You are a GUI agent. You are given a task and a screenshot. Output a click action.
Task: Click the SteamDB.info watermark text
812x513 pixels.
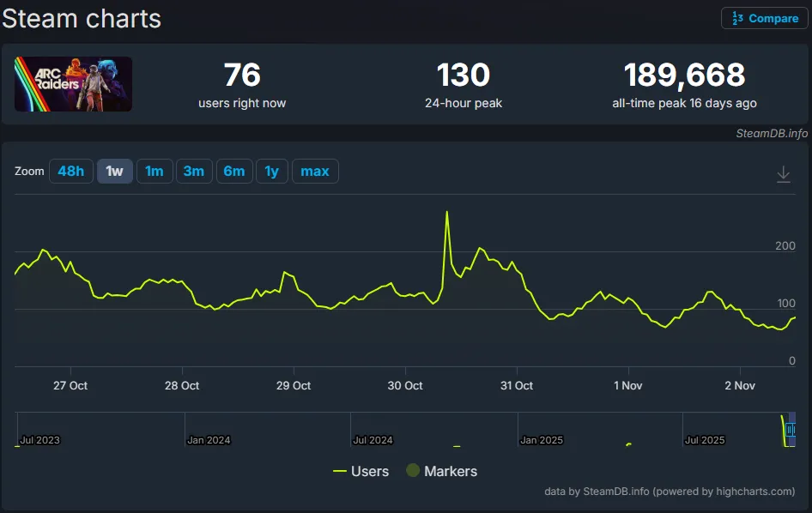[x=772, y=133]
